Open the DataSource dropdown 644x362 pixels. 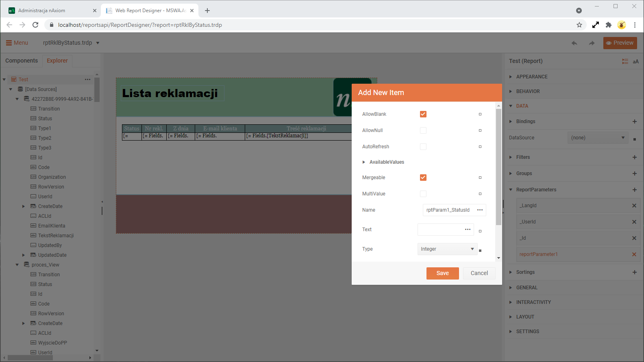coord(597,138)
